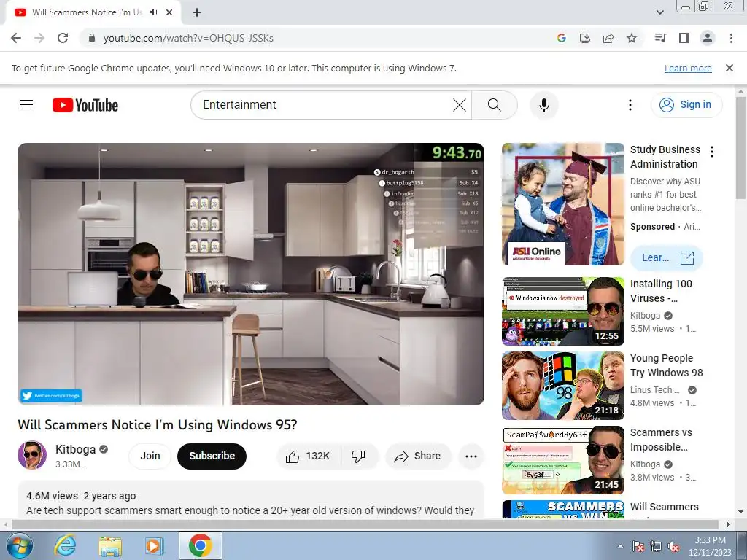747x560 pixels.
Task: Clear the Entertainment search text
Action: (x=460, y=105)
